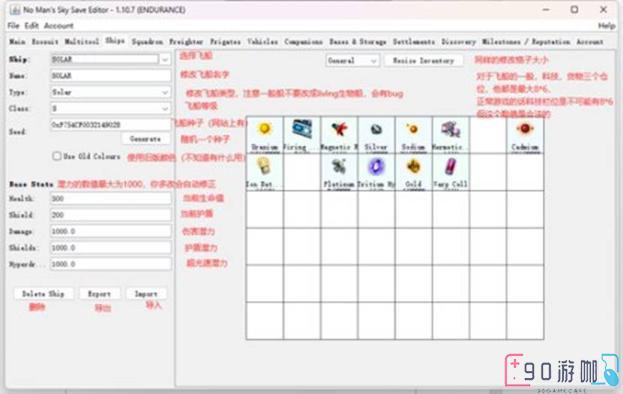Image resolution: width=623 pixels, height=394 pixels.
Task: Select the Cadmium inventory item
Action: (525, 135)
